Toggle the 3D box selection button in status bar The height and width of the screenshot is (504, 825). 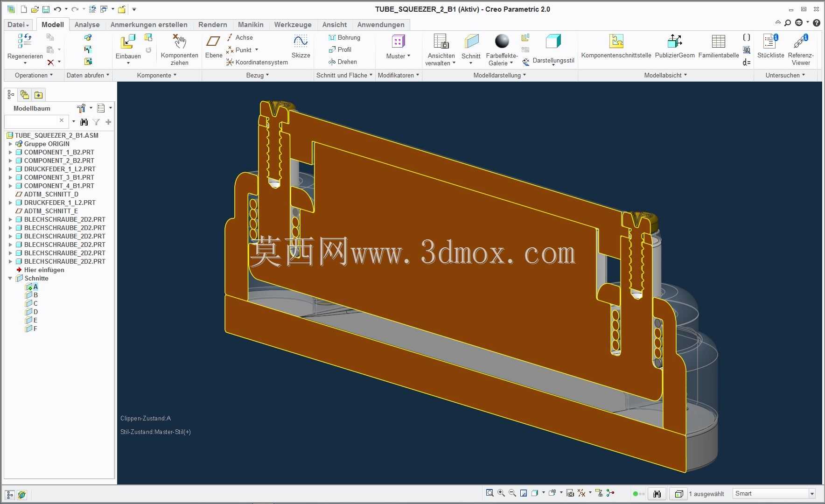coord(679,494)
